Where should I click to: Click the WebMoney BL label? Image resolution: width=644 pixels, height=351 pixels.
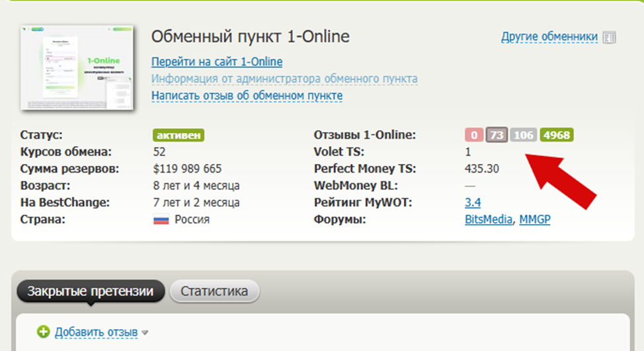coord(356,186)
